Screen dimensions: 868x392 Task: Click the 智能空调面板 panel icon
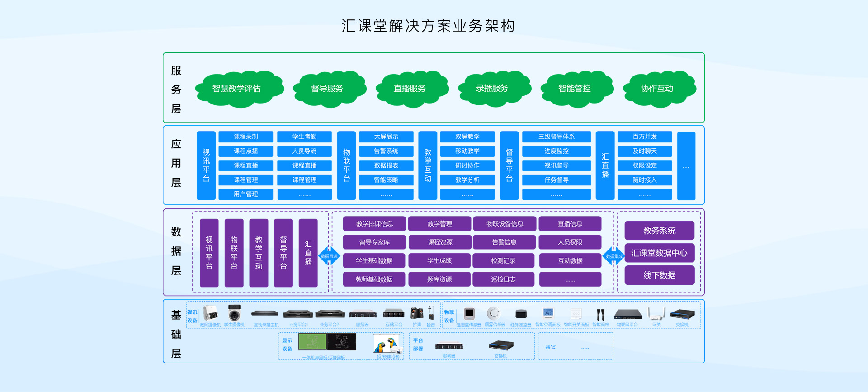tap(548, 313)
